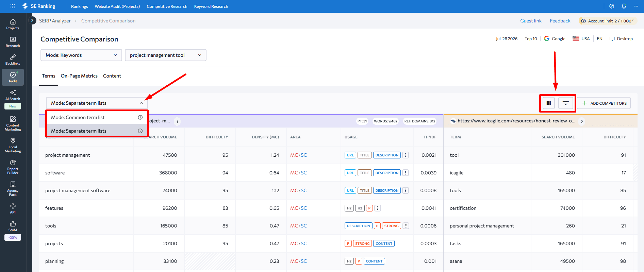The image size is (644, 272).
Task: Switch to the On-Page Metrics tab
Action: (x=79, y=76)
